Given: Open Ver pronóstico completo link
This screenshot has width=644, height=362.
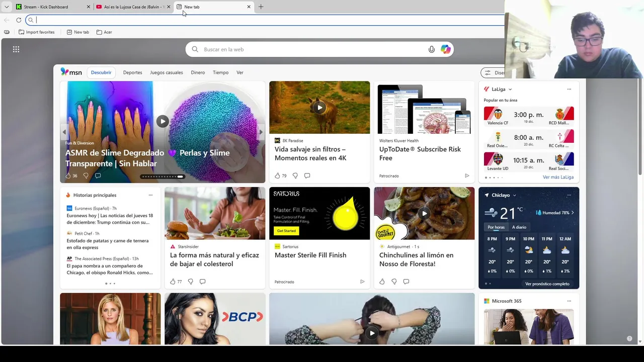Looking at the screenshot, I should (547, 284).
